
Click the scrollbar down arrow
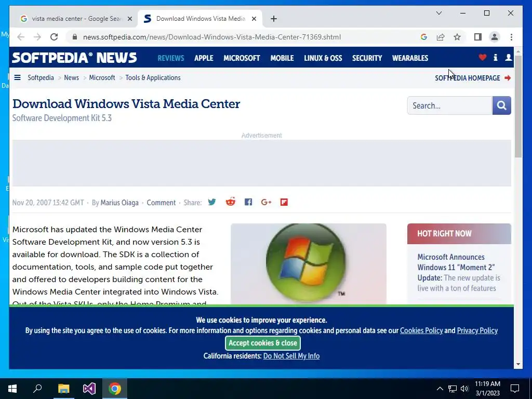point(518,364)
